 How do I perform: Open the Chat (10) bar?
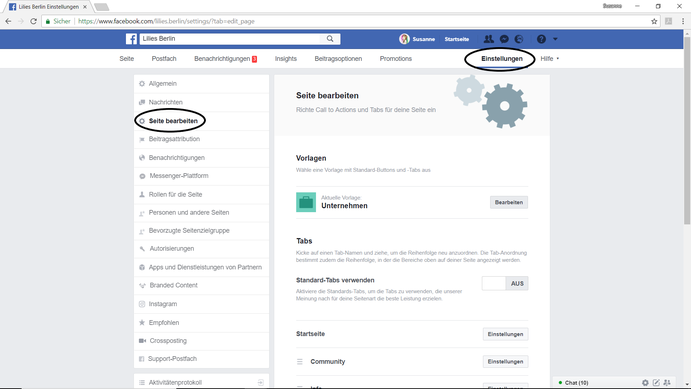point(576,382)
